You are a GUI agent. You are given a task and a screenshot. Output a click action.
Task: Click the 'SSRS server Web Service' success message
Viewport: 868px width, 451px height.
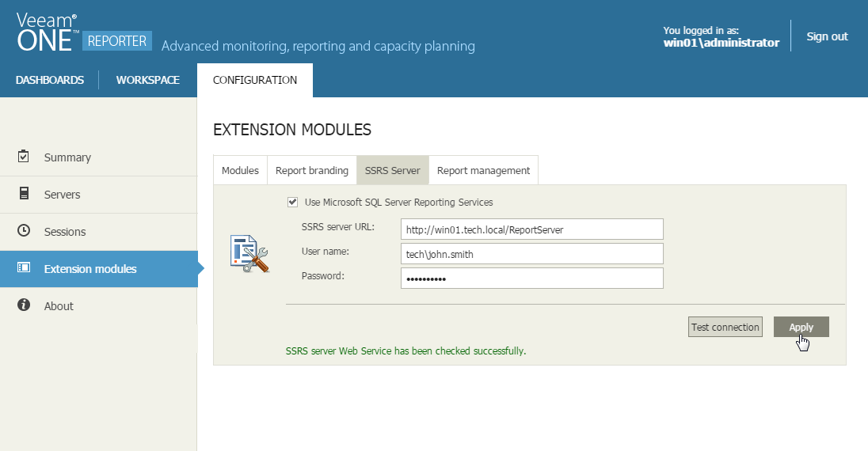[405, 351]
